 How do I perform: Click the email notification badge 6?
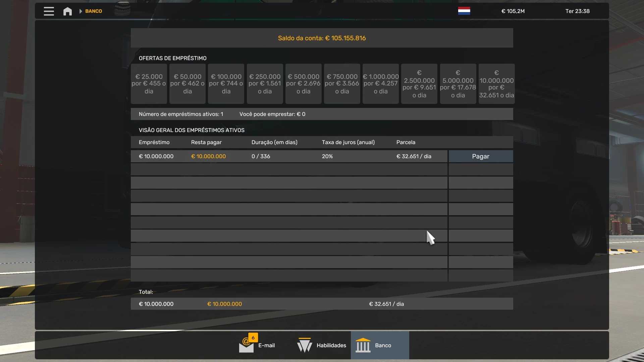click(253, 338)
